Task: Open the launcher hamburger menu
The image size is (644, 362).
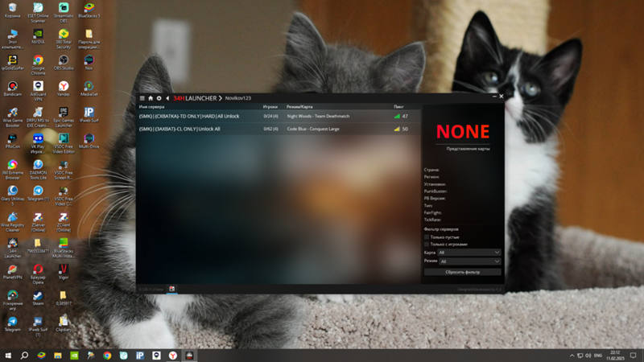Action: click(x=142, y=98)
